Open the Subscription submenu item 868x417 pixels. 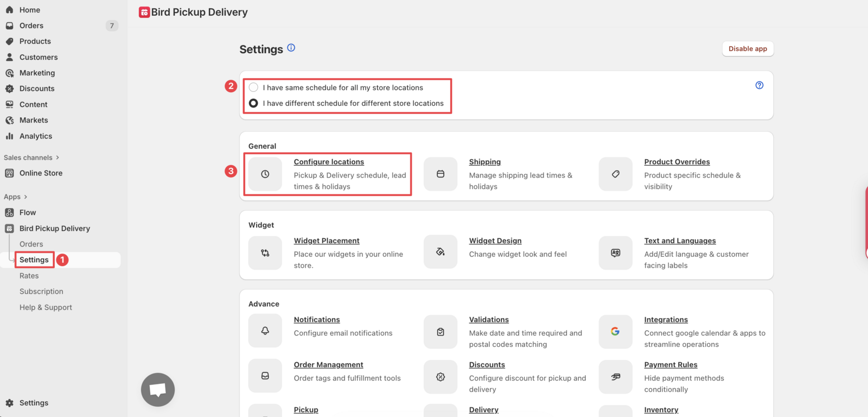coord(41,292)
